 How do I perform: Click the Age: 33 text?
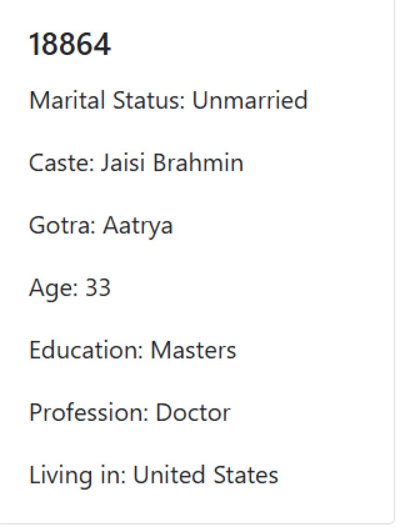click(x=70, y=289)
